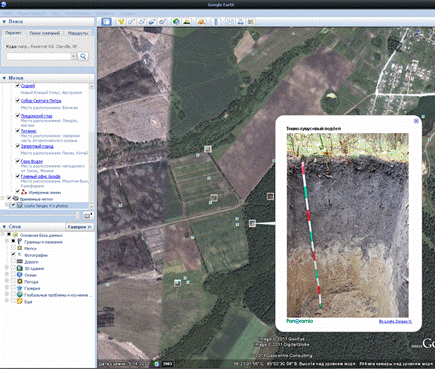Screen dimensions: 435x369
Task: Open the Справка menu
Action: tap(128, 13)
